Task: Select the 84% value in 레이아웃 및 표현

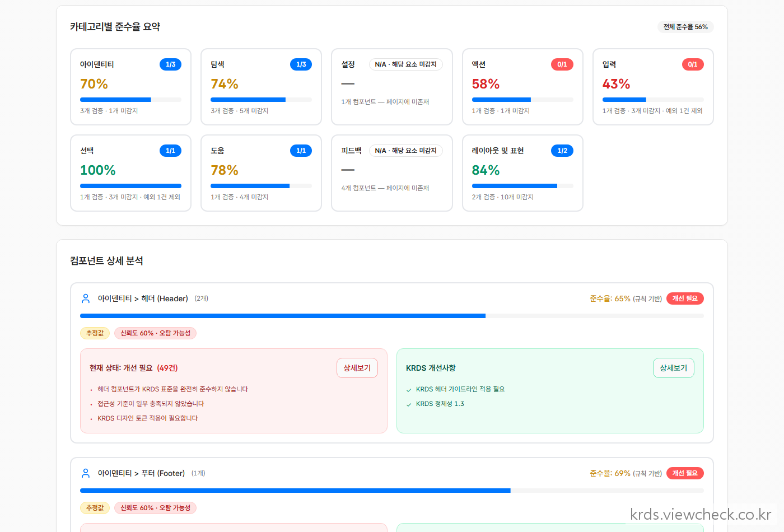Action: [x=486, y=170]
